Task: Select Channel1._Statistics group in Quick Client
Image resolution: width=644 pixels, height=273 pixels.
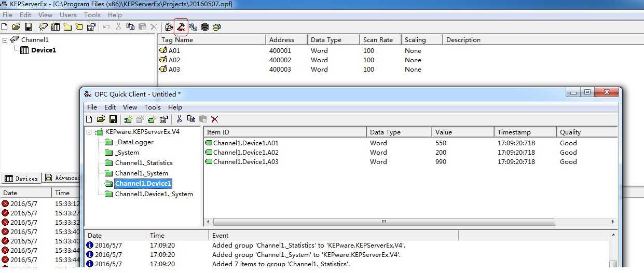Action: [144, 163]
